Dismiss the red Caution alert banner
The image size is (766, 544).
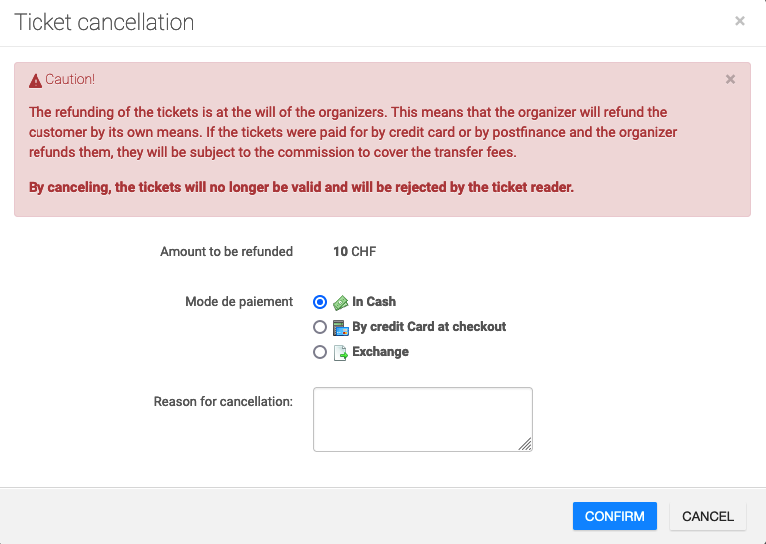730,79
